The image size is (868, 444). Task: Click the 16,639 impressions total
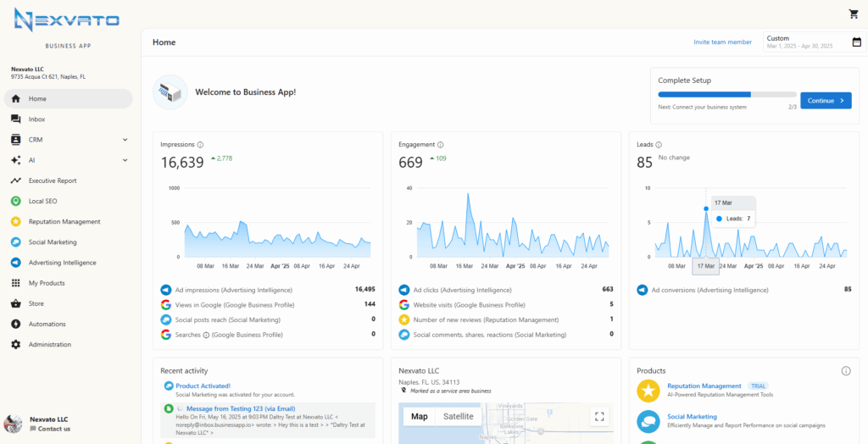[183, 163]
